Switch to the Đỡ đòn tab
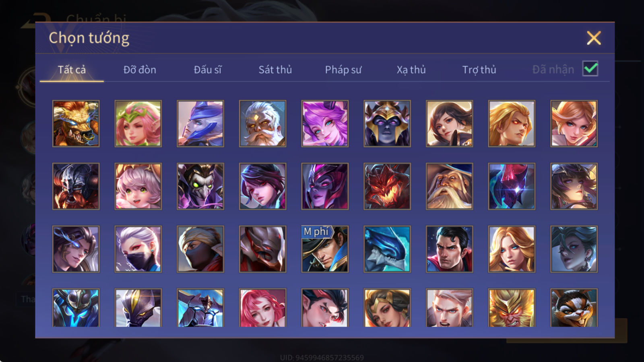 pyautogui.click(x=140, y=70)
